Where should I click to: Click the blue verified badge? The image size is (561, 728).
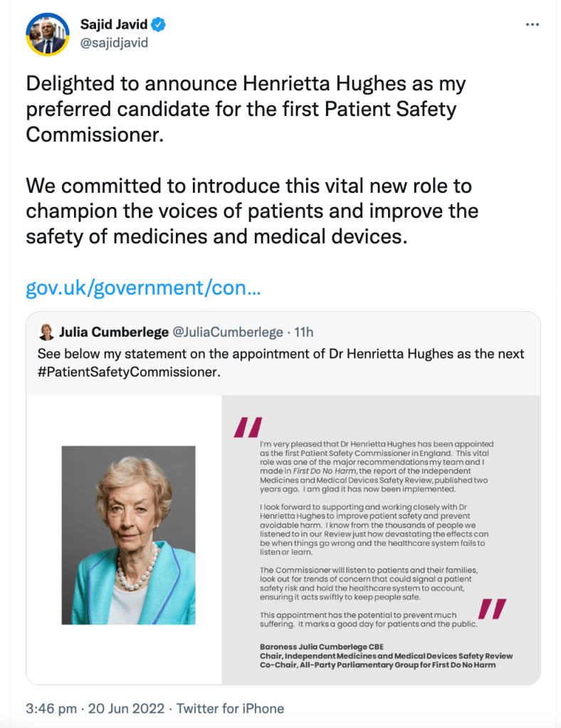pos(159,26)
